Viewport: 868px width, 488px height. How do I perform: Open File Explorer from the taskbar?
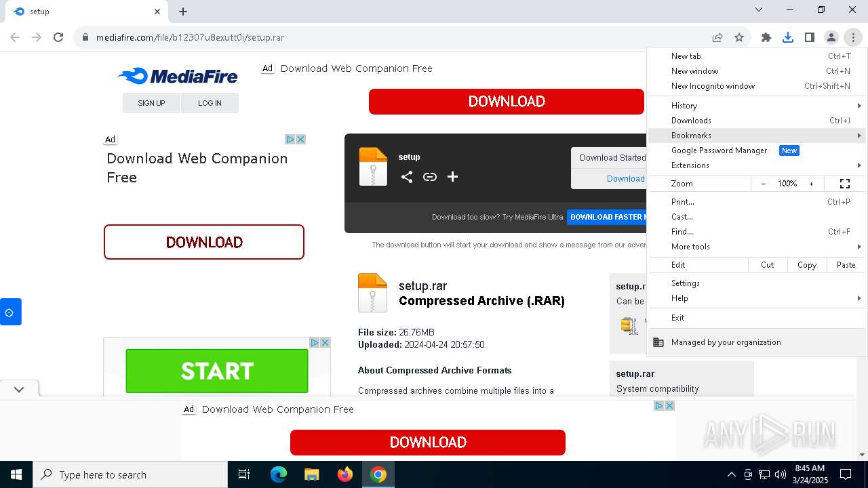[311, 474]
